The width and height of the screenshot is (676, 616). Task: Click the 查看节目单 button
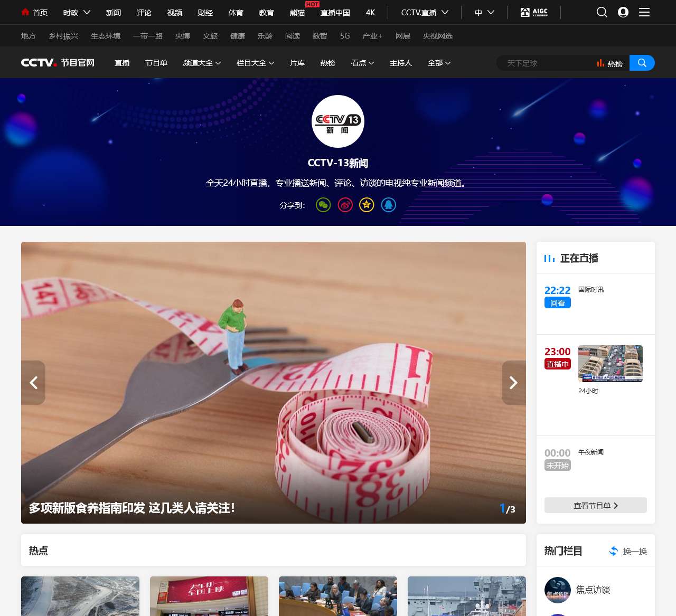pos(596,505)
